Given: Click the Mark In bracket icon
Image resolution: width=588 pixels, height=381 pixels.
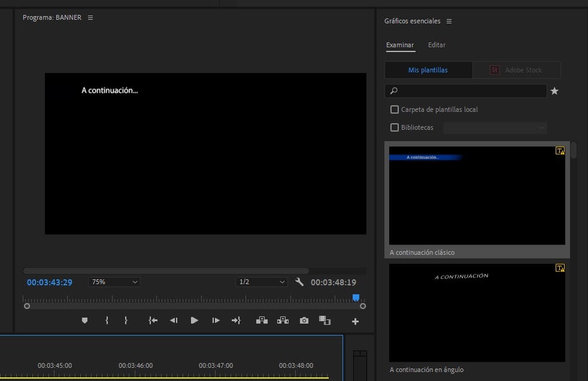Looking at the screenshot, I should (107, 321).
